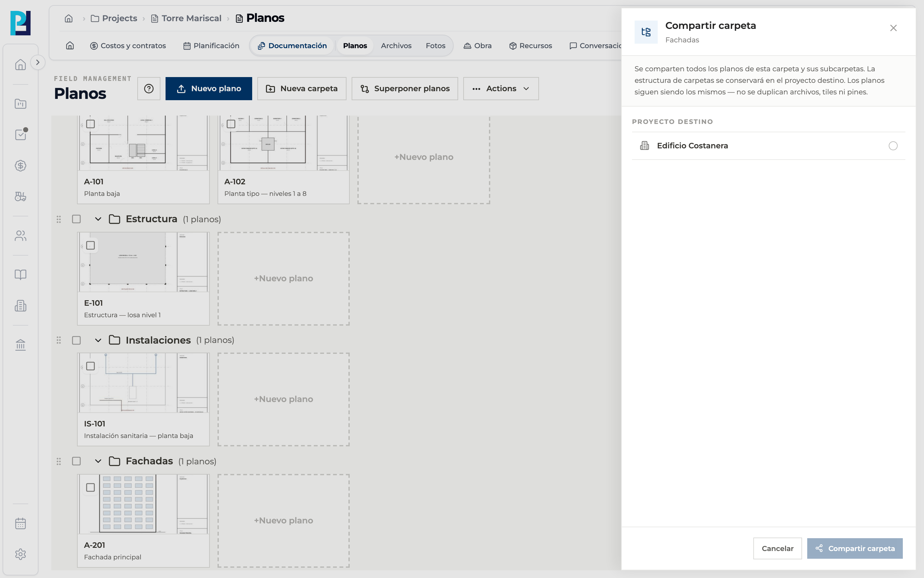Switch to the Archivos tab
The height and width of the screenshot is (578, 924).
point(396,46)
